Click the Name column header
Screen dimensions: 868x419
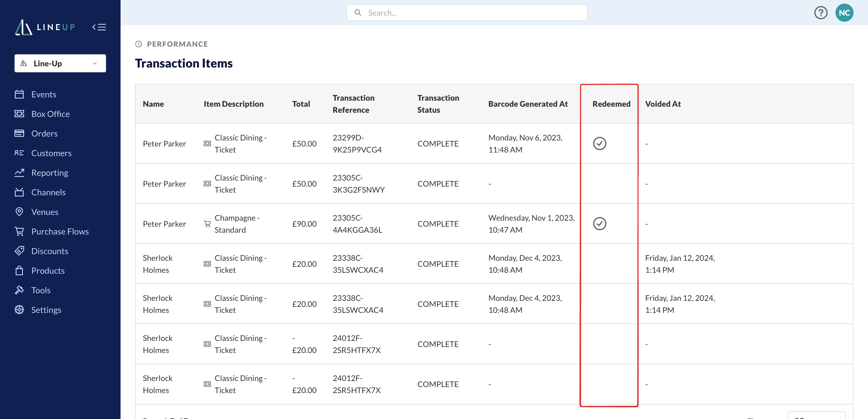click(153, 103)
